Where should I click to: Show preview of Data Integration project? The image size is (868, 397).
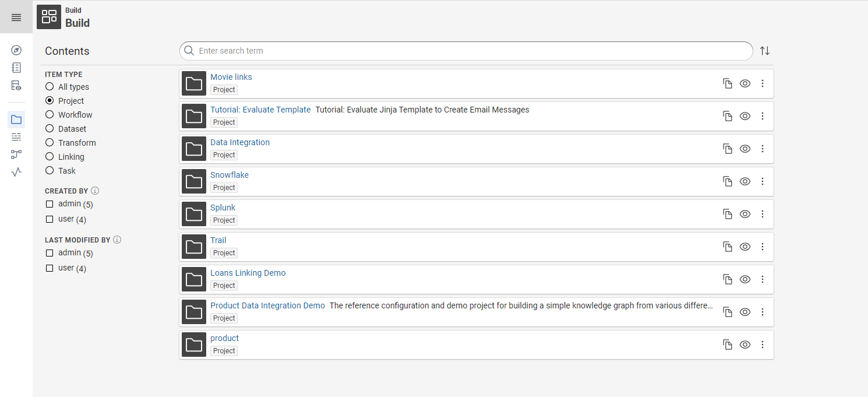[x=745, y=149]
